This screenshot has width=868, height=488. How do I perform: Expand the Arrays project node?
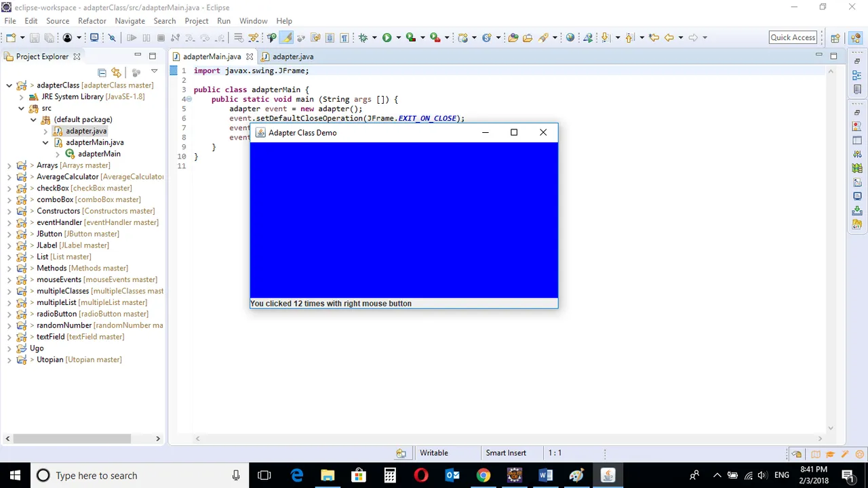[x=9, y=165]
